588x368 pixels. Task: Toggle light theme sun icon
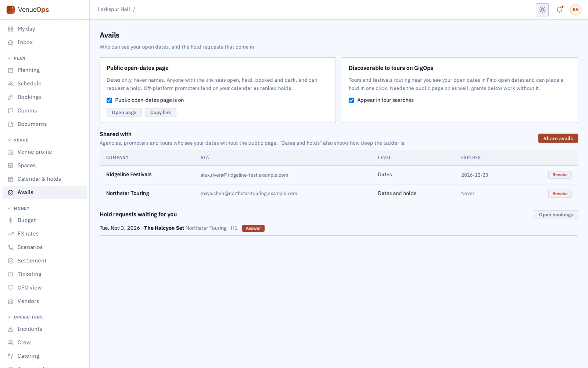pyautogui.click(x=542, y=10)
